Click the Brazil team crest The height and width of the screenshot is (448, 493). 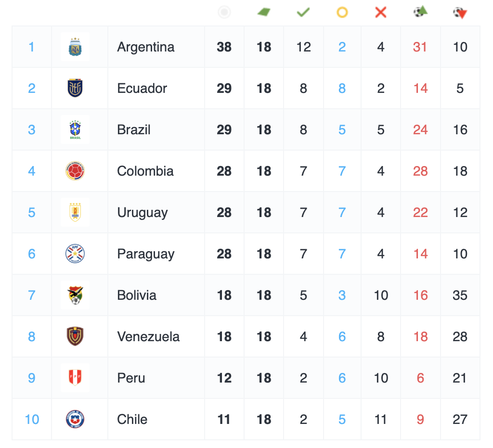(x=75, y=130)
